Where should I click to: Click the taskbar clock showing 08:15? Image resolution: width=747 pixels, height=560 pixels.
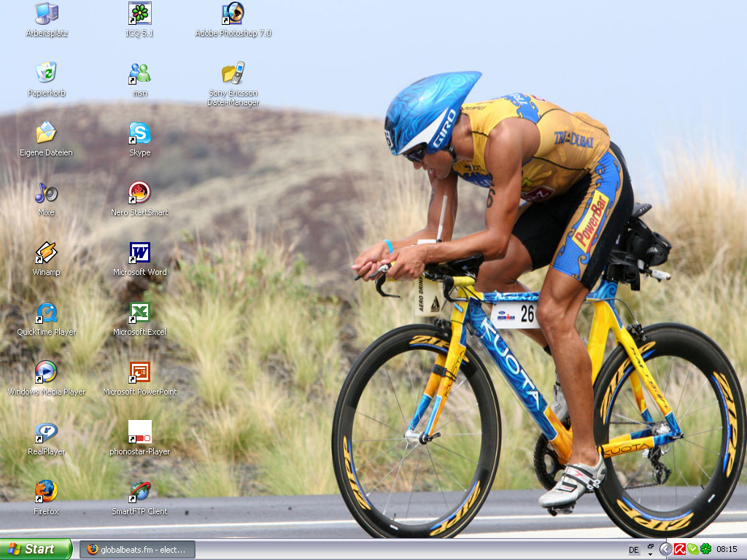click(x=727, y=549)
